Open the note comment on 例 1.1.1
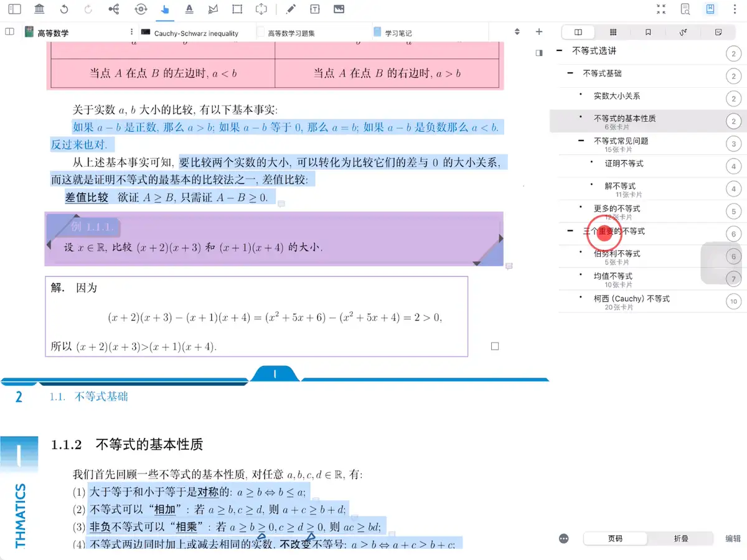 point(509,266)
